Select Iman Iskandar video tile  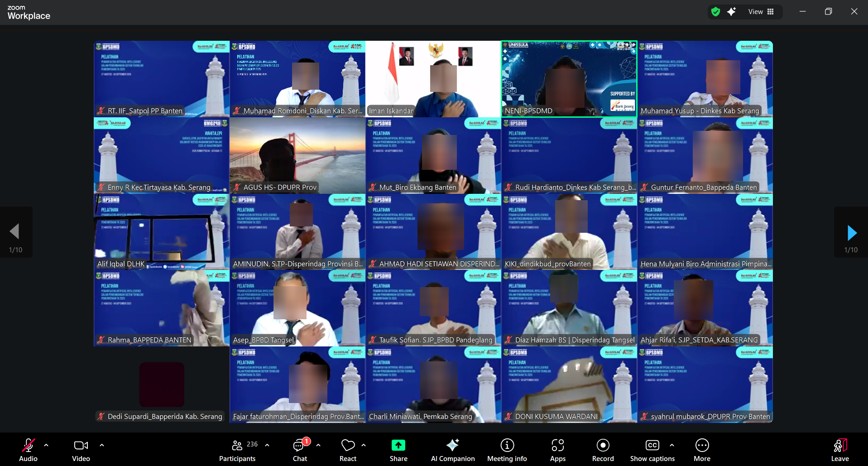(x=433, y=79)
